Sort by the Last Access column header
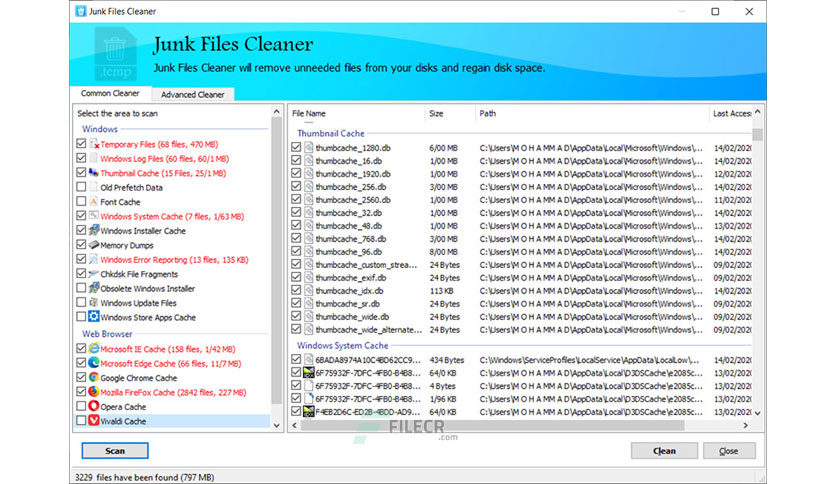 (x=730, y=114)
